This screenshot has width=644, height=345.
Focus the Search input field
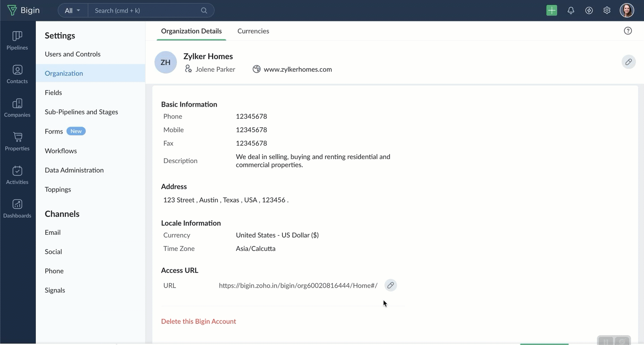click(146, 10)
